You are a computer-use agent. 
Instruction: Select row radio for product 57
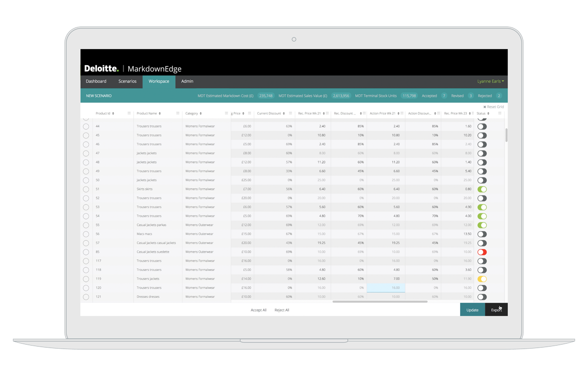86,243
